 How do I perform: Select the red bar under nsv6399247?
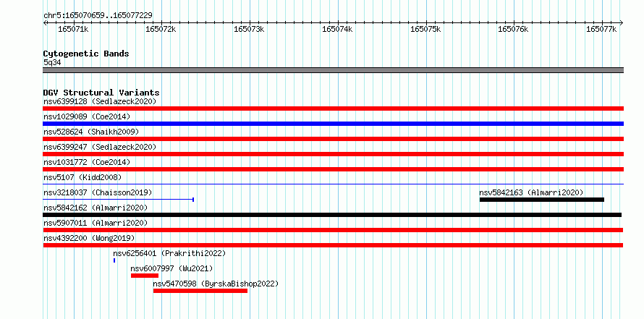(333, 154)
